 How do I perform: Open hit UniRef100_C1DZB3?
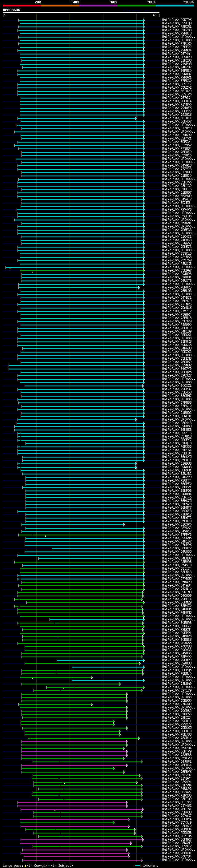(176, 30)
